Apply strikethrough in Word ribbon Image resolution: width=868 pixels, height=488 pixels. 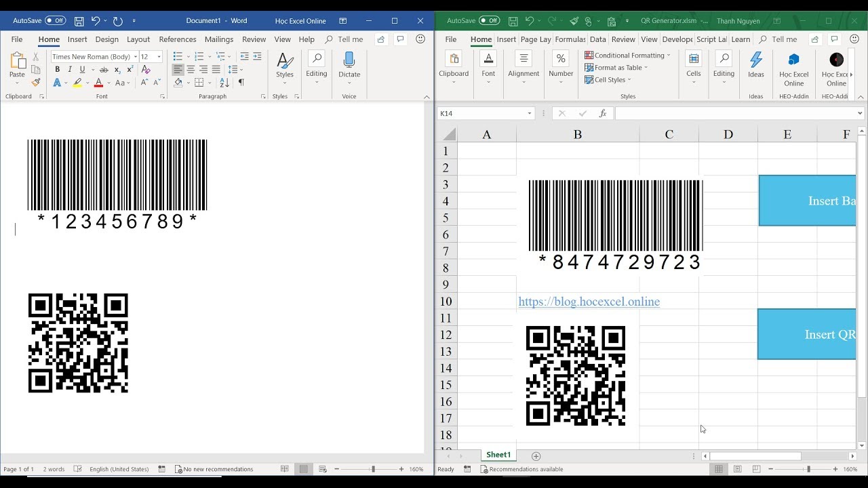104,69
